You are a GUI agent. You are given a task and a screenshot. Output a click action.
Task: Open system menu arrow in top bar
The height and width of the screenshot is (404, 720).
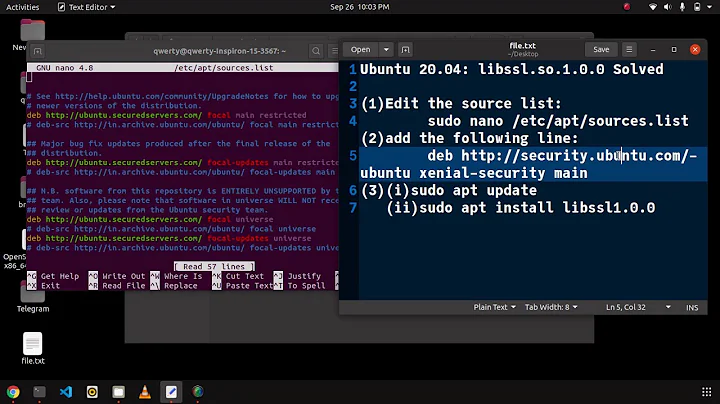click(x=709, y=7)
